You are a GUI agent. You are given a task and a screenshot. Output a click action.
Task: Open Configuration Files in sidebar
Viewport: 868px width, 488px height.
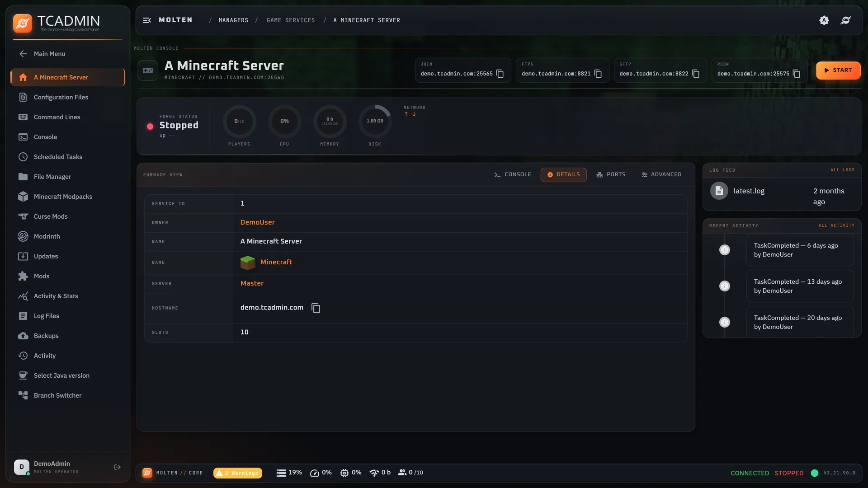68,97
